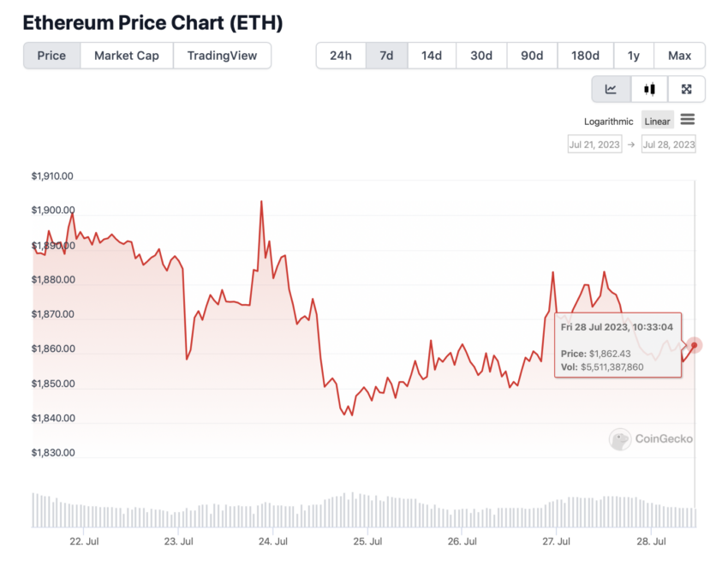Choose the 14d range
The width and height of the screenshot is (728, 566).
(x=432, y=56)
